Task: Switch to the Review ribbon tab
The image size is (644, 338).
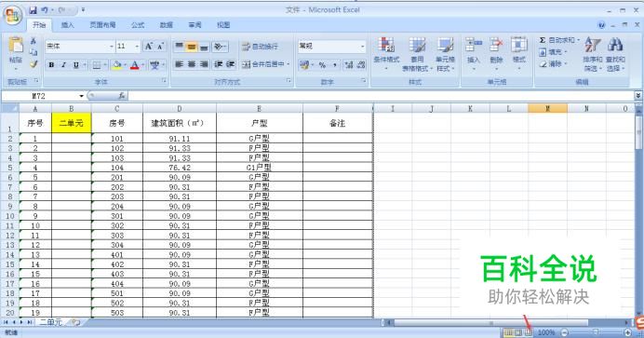Action: [195, 25]
